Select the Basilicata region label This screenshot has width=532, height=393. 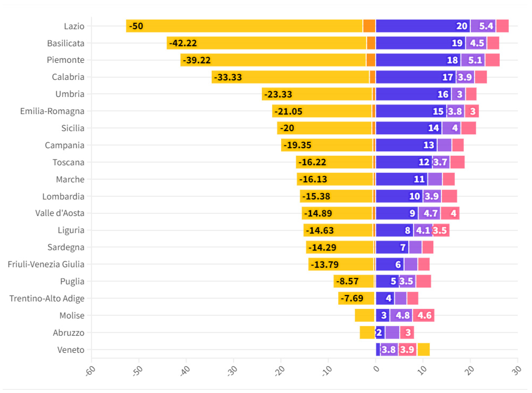pos(66,43)
